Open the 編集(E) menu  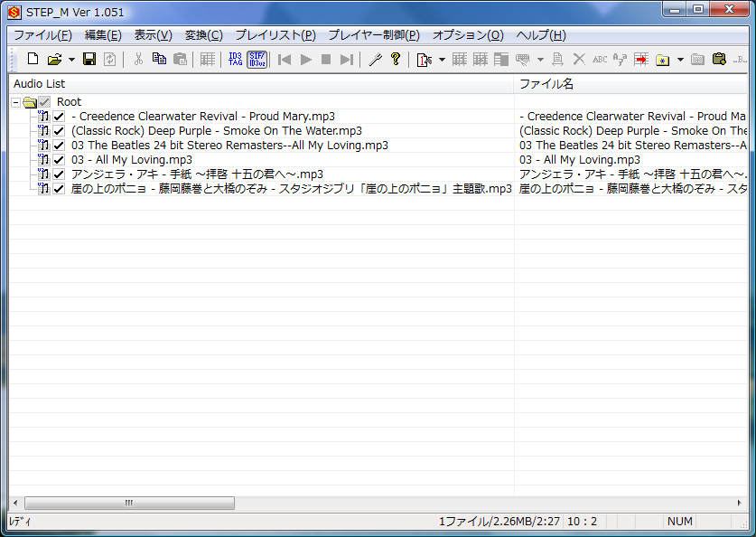(103, 35)
